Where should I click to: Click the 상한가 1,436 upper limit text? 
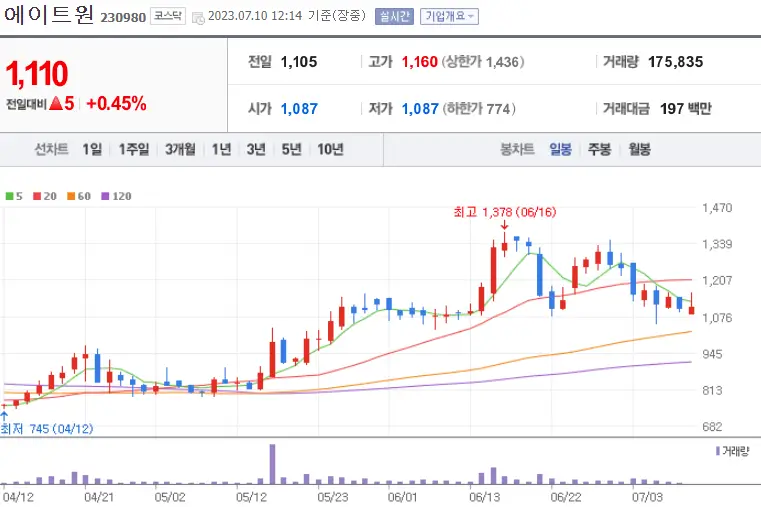click(x=482, y=62)
